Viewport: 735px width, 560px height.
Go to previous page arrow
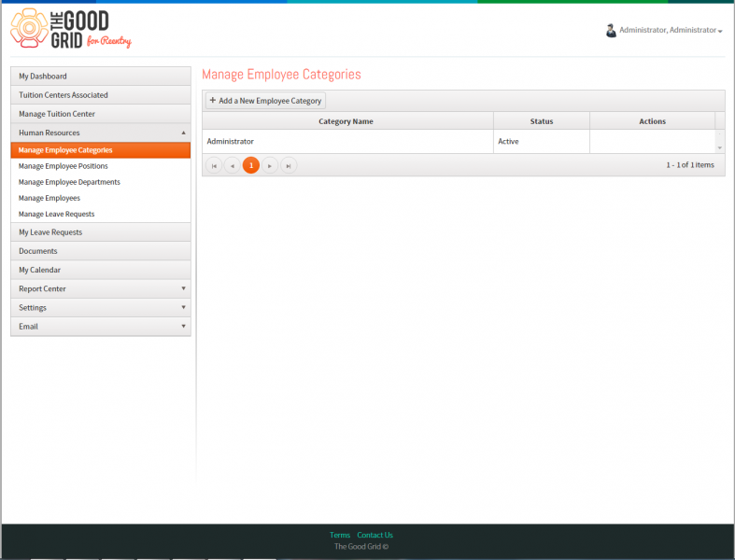tap(233, 165)
